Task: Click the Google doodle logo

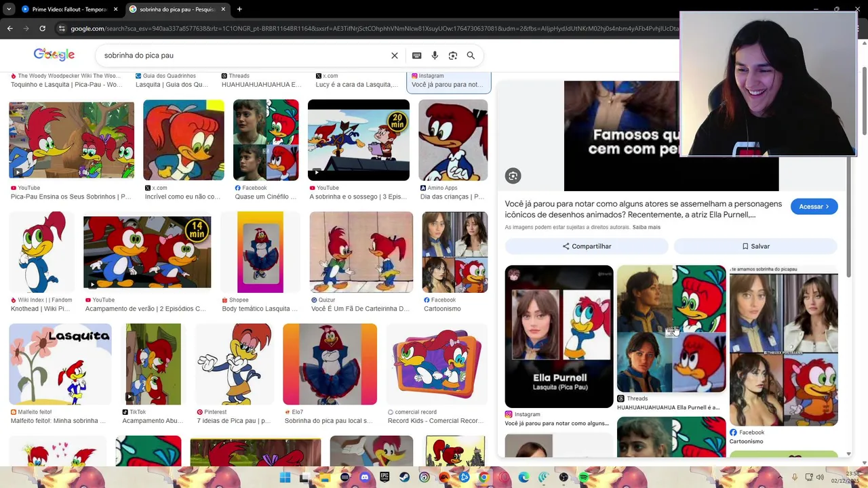Action: 54,55
